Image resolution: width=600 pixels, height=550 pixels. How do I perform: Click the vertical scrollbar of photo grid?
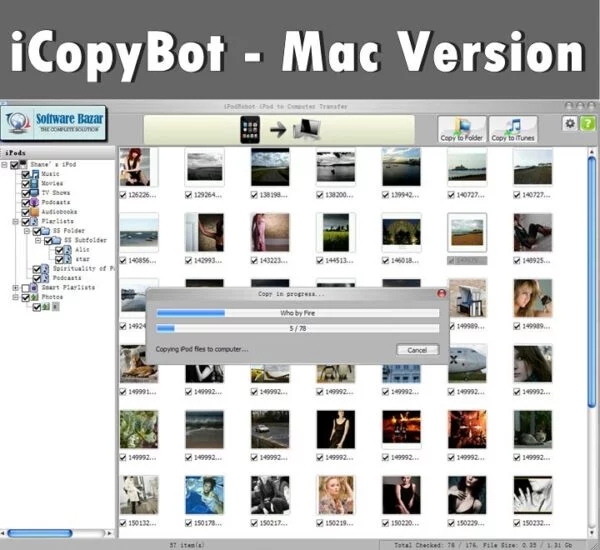tap(592, 282)
